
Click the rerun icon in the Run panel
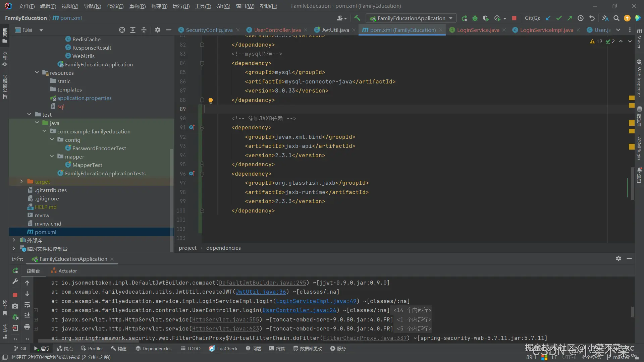[15, 270]
